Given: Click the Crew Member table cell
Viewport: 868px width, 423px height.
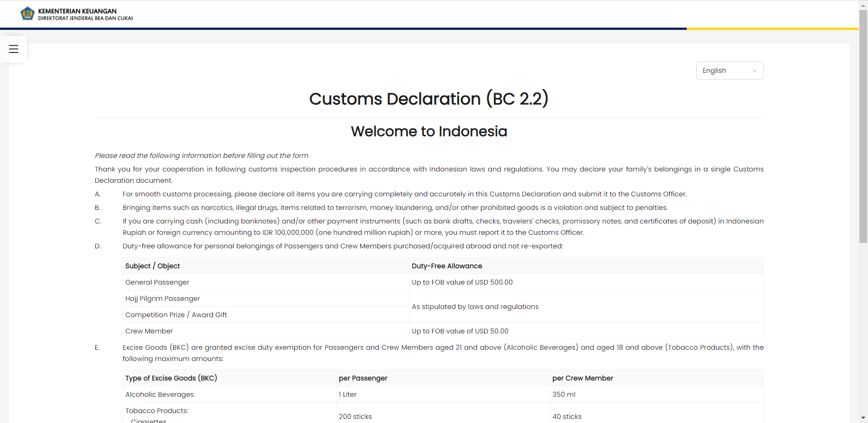Looking at the screenshot, I should point(149,331).
